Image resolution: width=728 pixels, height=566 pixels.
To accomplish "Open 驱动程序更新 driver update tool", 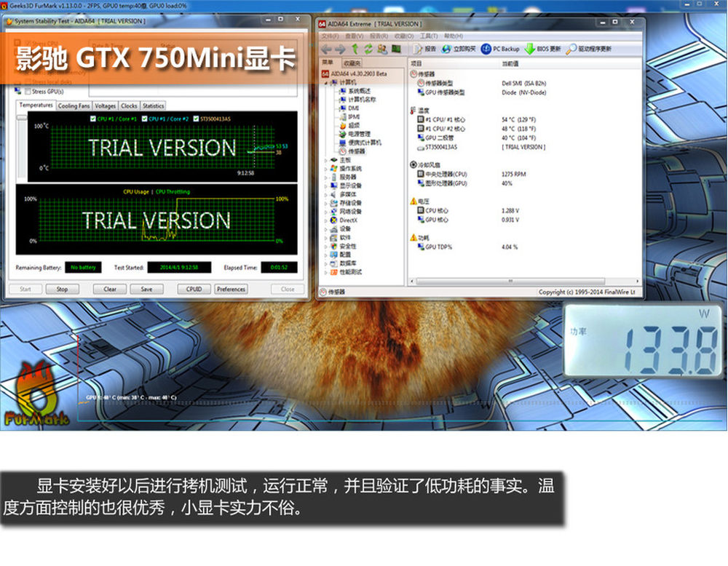I will tap(589, 49).
